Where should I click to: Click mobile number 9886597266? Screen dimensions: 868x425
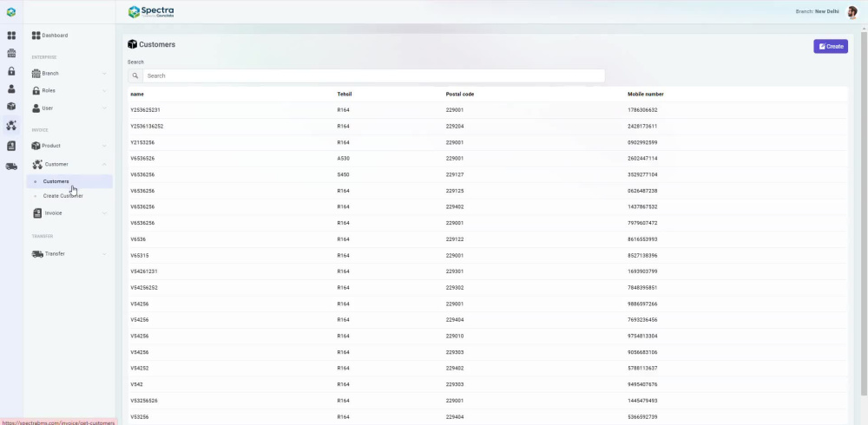tap(642, 304)
